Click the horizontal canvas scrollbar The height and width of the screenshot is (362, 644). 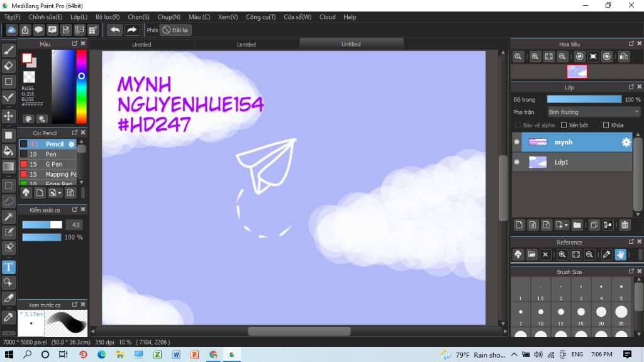(299, 331)
